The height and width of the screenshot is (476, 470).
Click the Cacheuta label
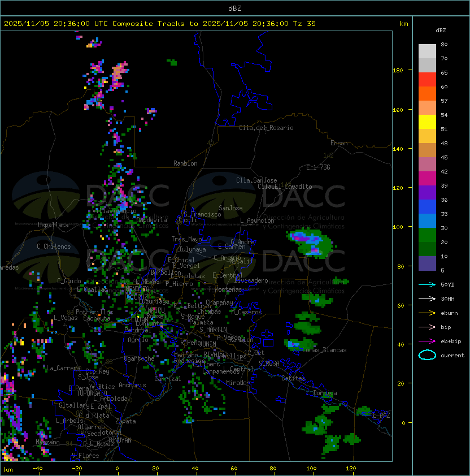[x=97, y=318]
